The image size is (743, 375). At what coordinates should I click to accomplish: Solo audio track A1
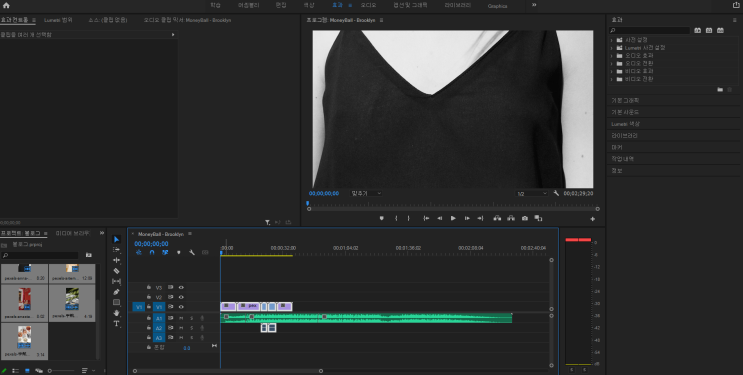coord(192,318)
